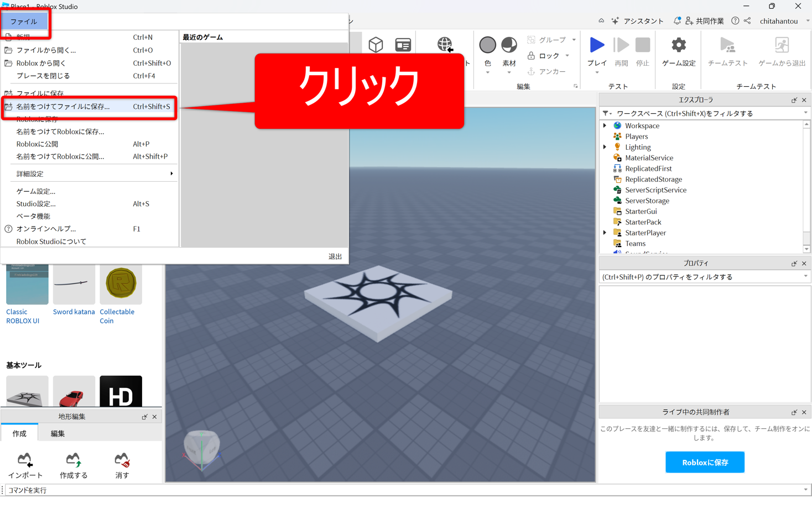Click the terrain Clear icon
The width and height of the screenshot is (812, 514).
[122, 460]
